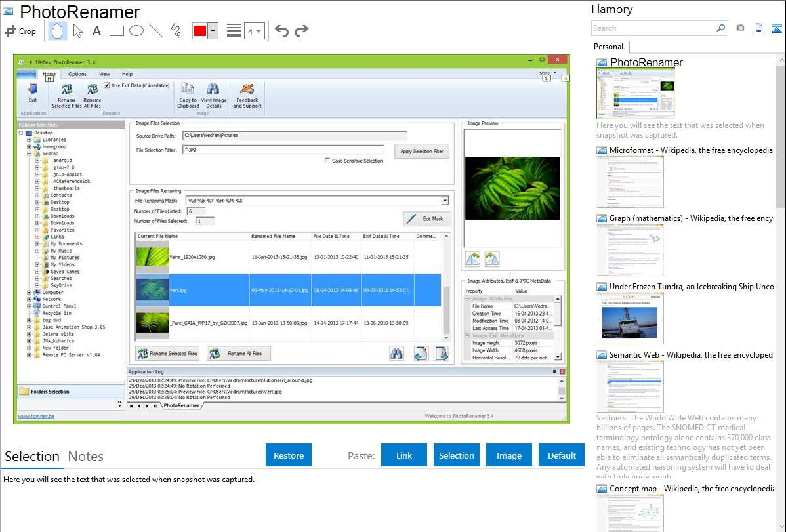
Task: Pin the Application Log panel
Action: pos(554,371)
